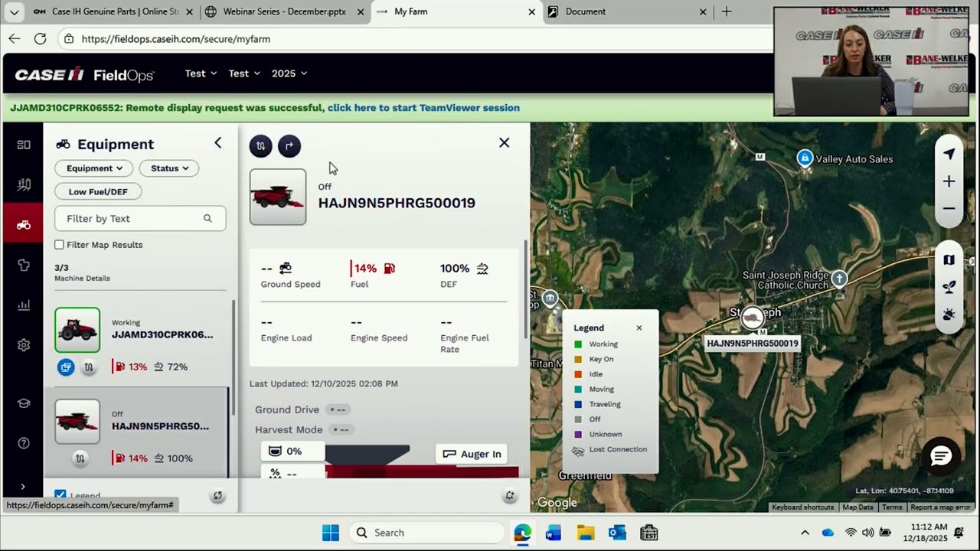The height and width of the screenshot is (551, 980).
Task: Open a new browser tab
Action: tap(727, 11)
